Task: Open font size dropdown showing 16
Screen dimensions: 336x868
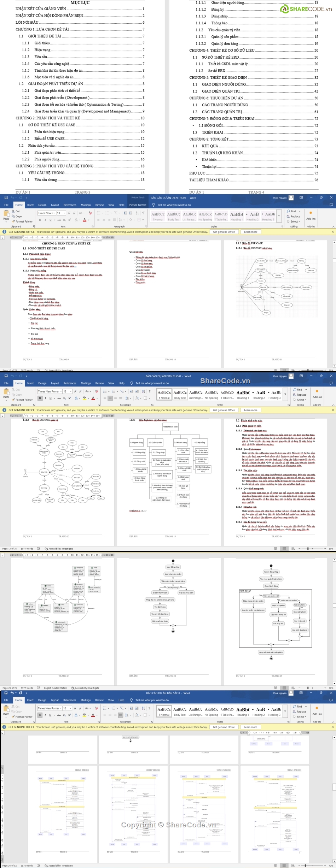Action: [71, 708]
